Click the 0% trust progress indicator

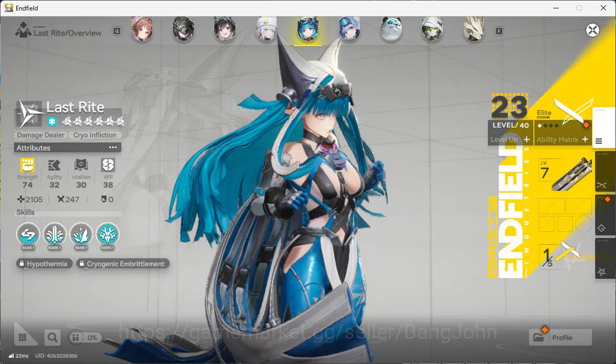[85, 337]
